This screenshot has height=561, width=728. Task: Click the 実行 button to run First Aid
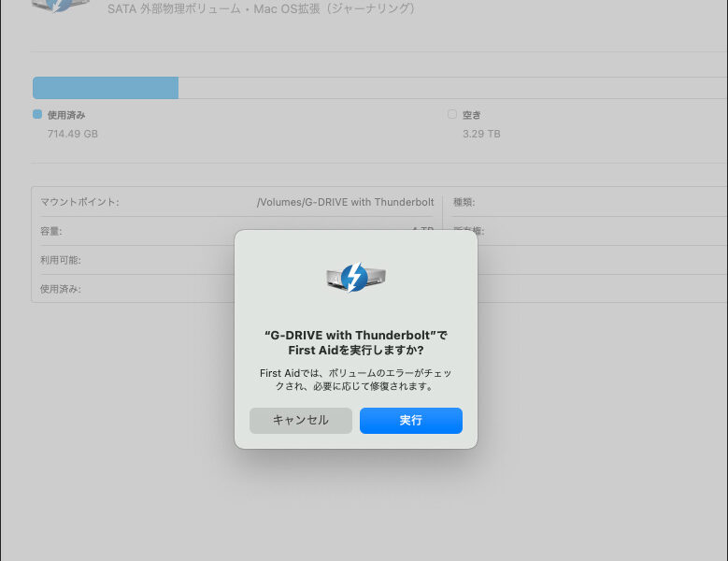pyautogui.click(x=411, y=421)
